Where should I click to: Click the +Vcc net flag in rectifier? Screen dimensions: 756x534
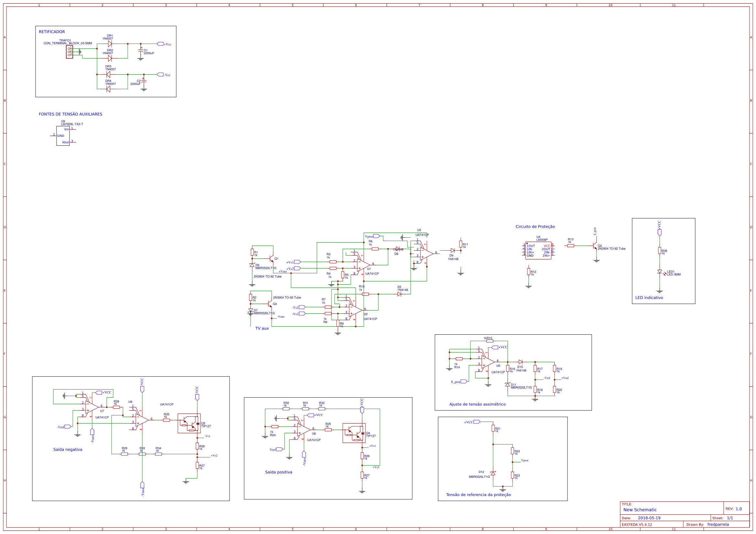160,44
